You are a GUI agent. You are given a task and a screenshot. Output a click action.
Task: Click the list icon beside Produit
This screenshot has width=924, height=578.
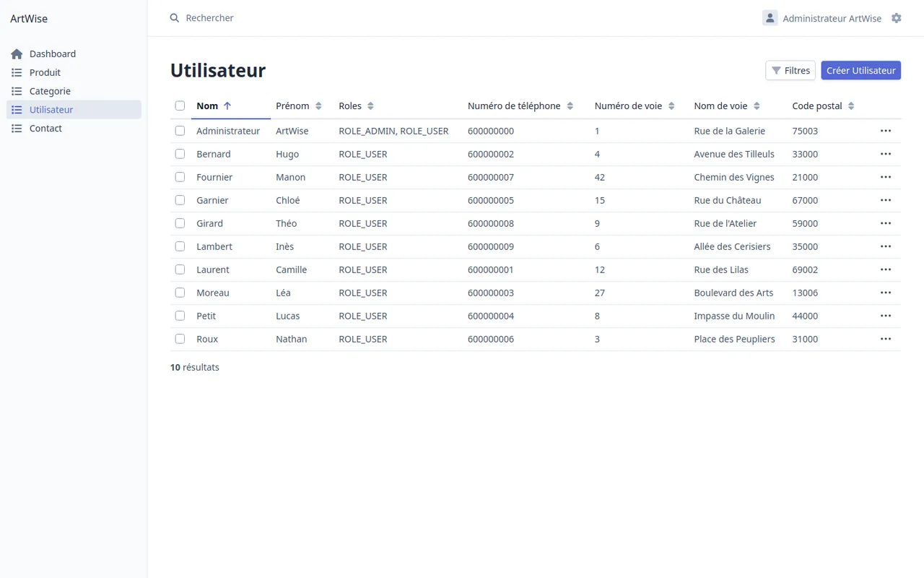pyautogui.click(x=17, y=73)
